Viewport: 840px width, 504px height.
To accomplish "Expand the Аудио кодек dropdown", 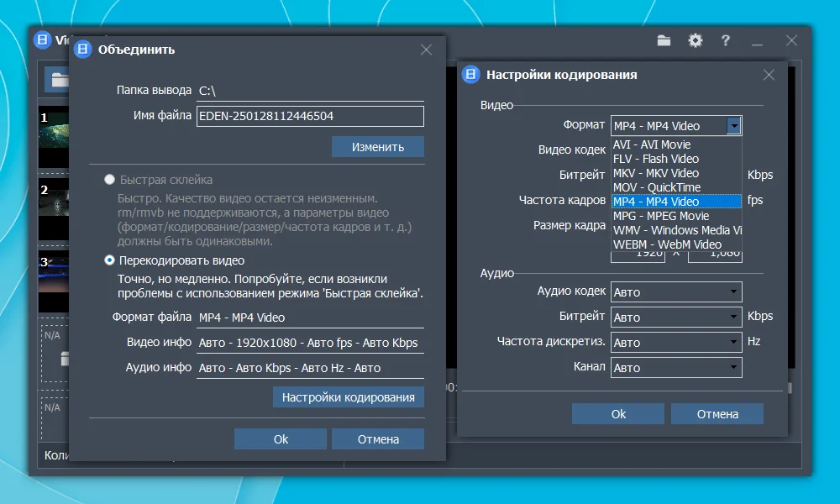I will click(x=676, y=292).
